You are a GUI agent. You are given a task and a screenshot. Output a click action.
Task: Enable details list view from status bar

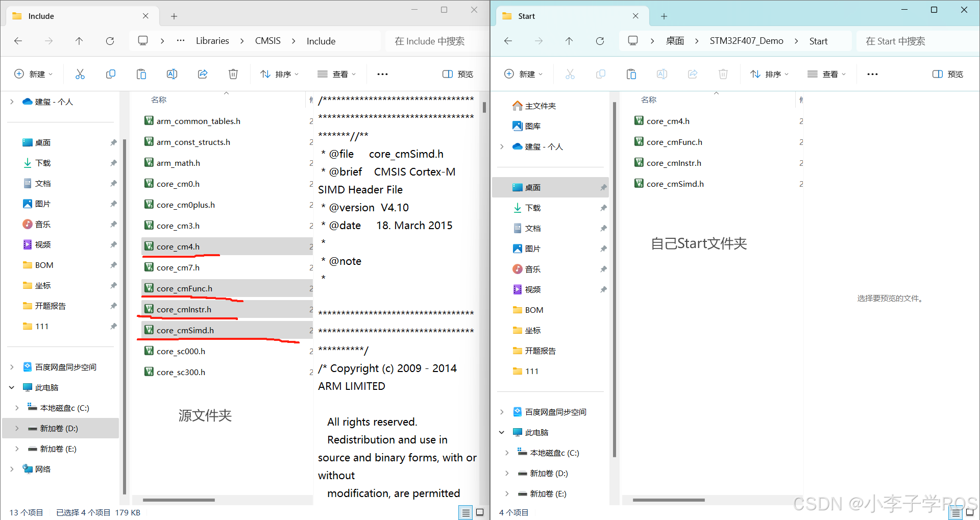click(x=465, y=512)
